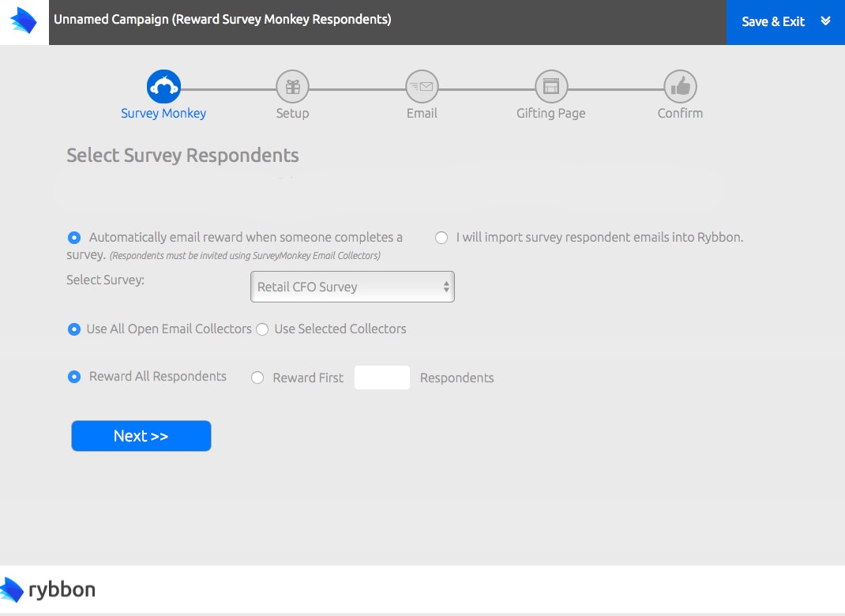Select automatically email reward option
This screenshot has width=845, height=616.
[74, 238]
